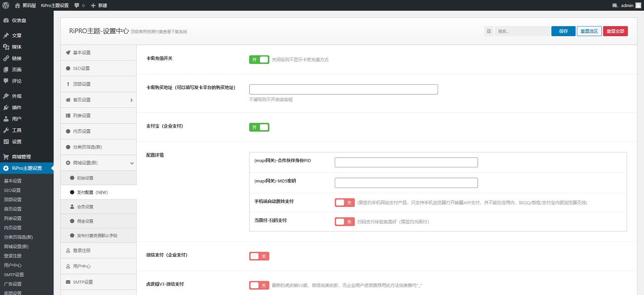Screen dimensions: 644x295
Task: Click the Plugins plug icon in sidebar
Action: (6, 107)
